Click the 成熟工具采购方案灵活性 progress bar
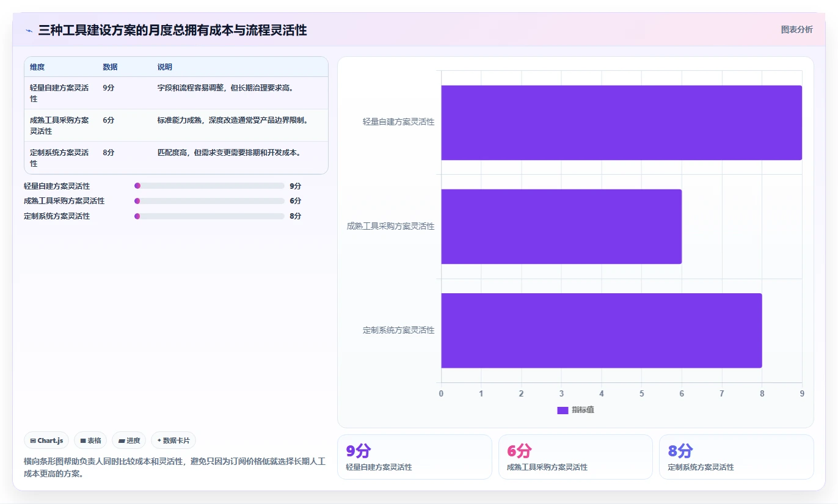Screen dimensions: 838x504 coord(209,201)
